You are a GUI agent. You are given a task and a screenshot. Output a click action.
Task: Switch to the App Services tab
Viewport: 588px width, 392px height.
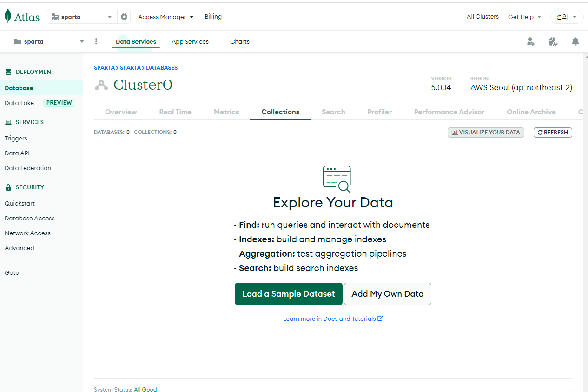point(190,41)
